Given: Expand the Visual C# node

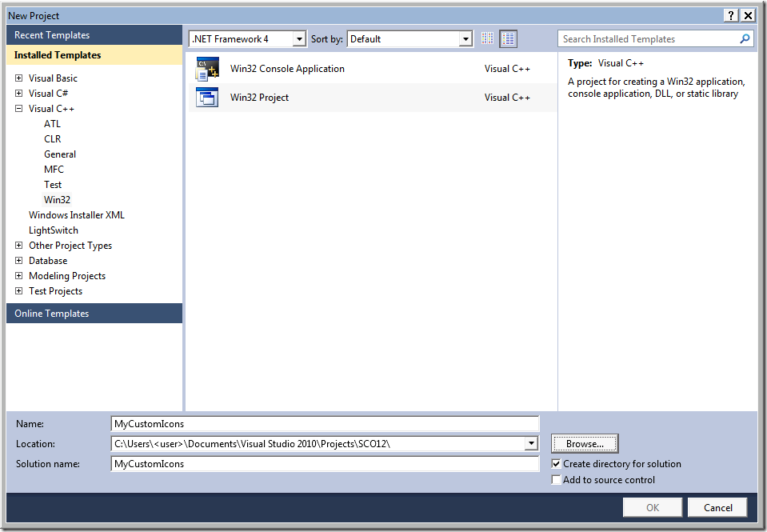Looking at the screenshot, I should [x=18, y=93].
